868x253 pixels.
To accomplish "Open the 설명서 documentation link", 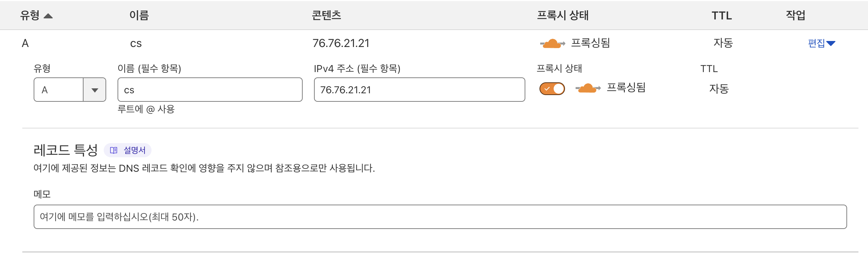I will tap(135, 151).
